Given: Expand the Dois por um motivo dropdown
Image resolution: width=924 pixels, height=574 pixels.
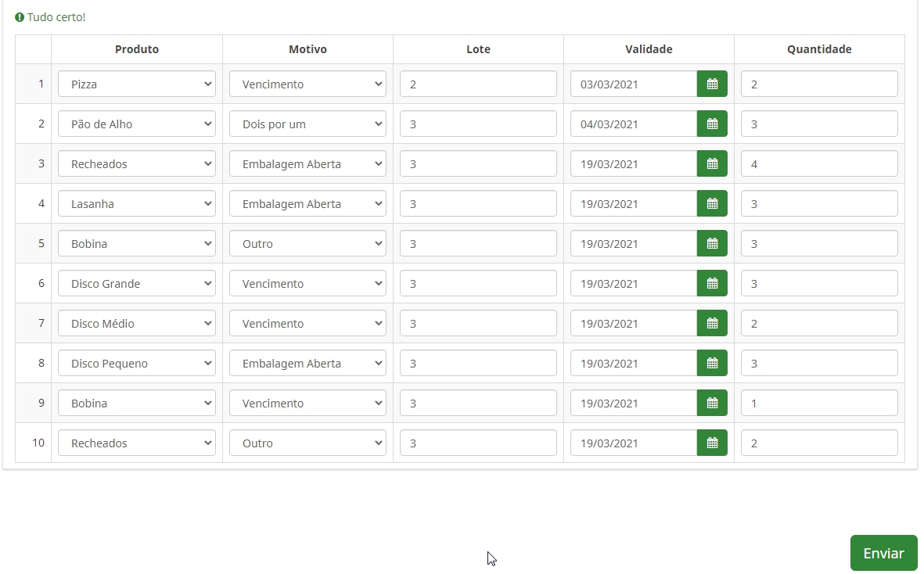Looking at the screenshot, I should pyautogui.click(x=307, y=124).
